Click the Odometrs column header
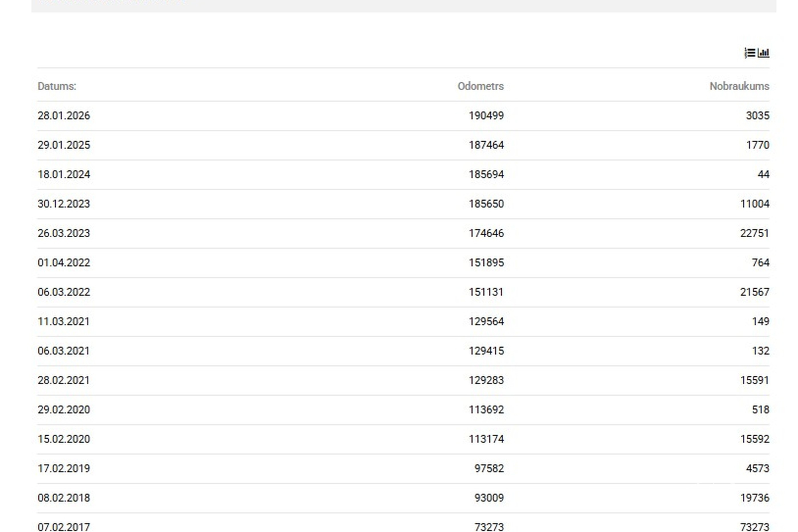798x532 pixels. 481,86
